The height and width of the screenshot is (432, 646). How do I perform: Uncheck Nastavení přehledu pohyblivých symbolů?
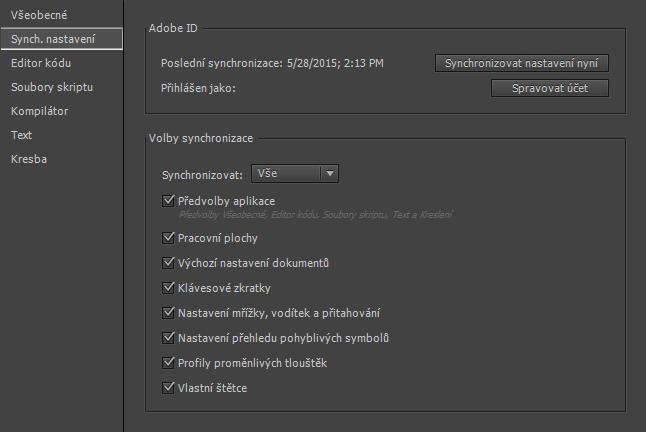[x=168, y=338]
